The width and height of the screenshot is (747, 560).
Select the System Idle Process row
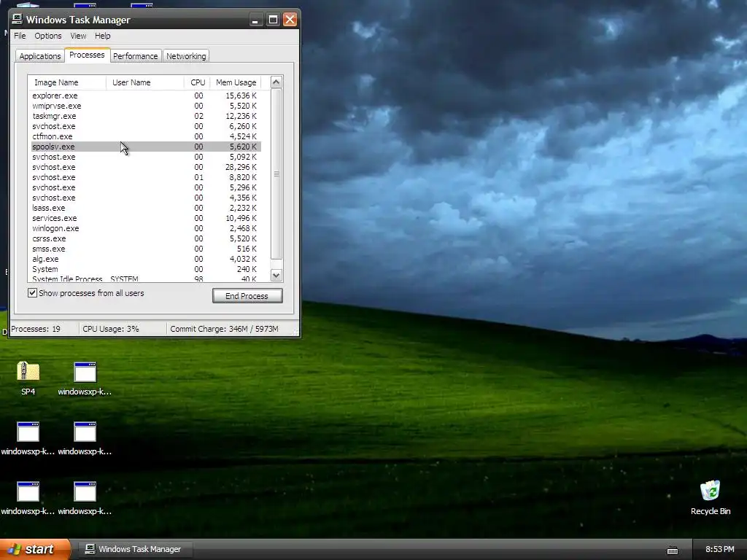pos(146,279)
